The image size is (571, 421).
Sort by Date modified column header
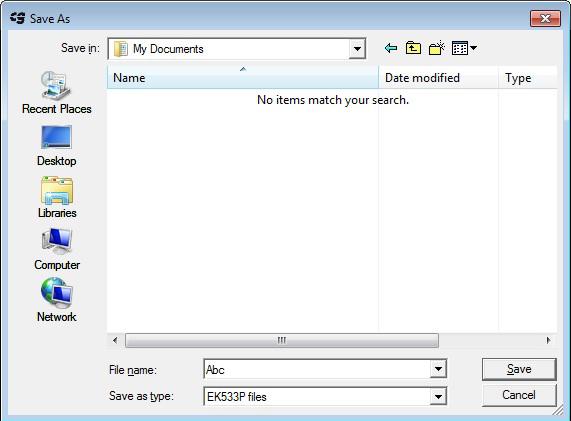tap(438, 77)
